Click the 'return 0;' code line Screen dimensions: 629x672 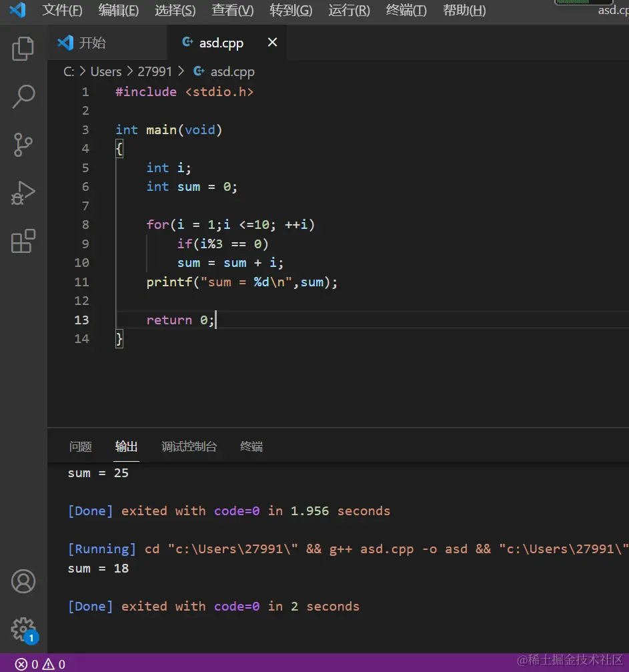point(180,320)
